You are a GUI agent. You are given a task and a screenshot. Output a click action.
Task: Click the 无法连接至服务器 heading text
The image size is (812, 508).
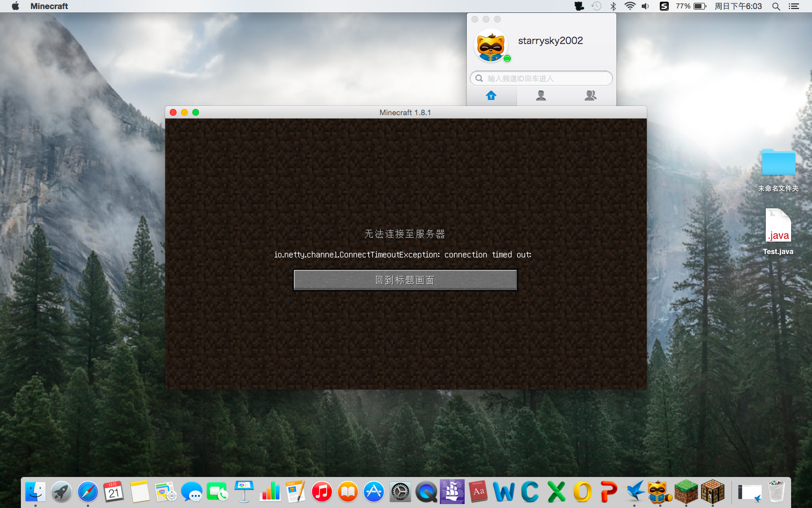405,234
